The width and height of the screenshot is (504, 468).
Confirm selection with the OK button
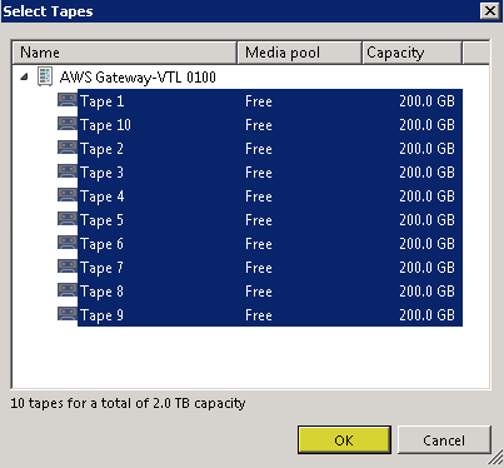point(344,440)
